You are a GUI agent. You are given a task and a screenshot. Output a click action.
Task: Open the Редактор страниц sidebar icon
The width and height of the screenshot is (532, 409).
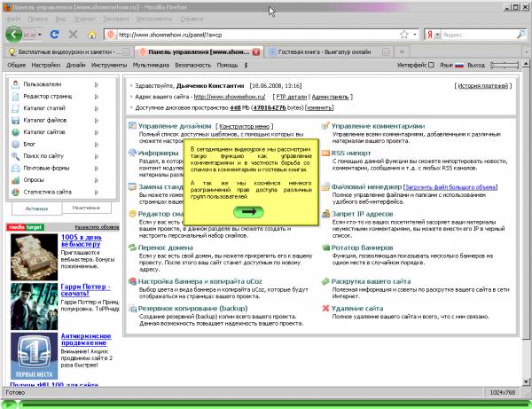pyautogui.click(x=16, y=97)
